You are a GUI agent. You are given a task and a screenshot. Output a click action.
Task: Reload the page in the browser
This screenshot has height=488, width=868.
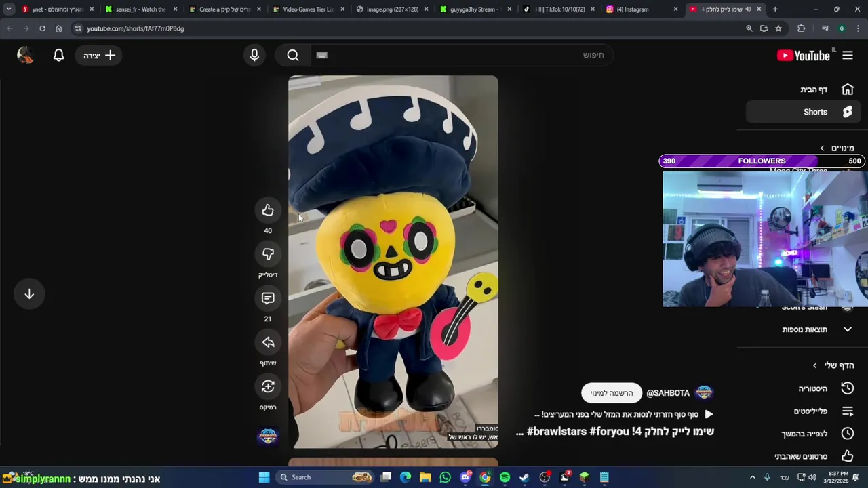pos(42,28)
